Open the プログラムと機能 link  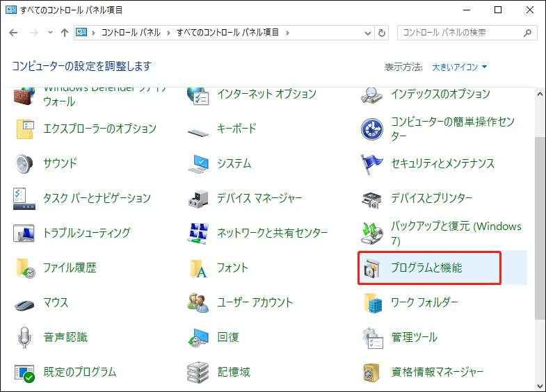pyautogui.click(x=426, y=268)
